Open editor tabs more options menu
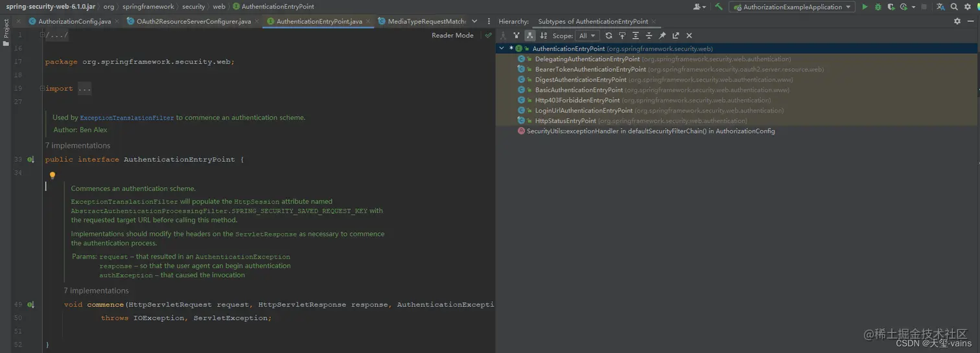Image resolution: width=980 pixels, height=353 pixels. 489,21
